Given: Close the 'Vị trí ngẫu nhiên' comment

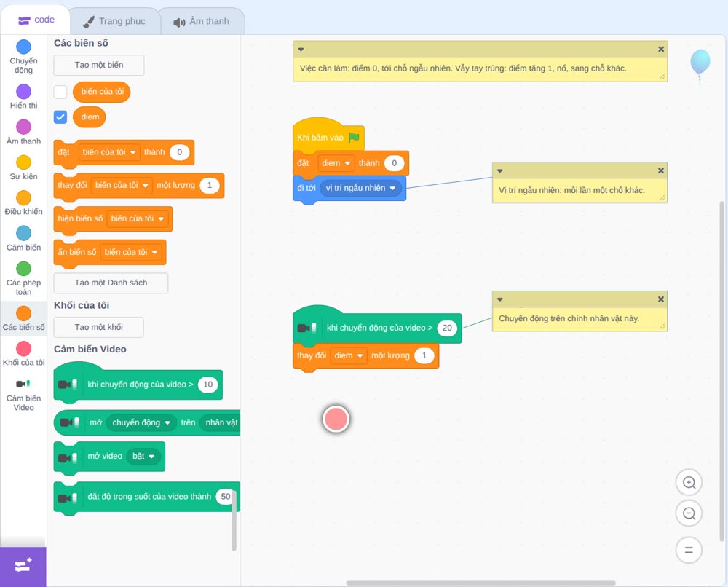Looking at the screenshot, I should [x=661, y=171].
